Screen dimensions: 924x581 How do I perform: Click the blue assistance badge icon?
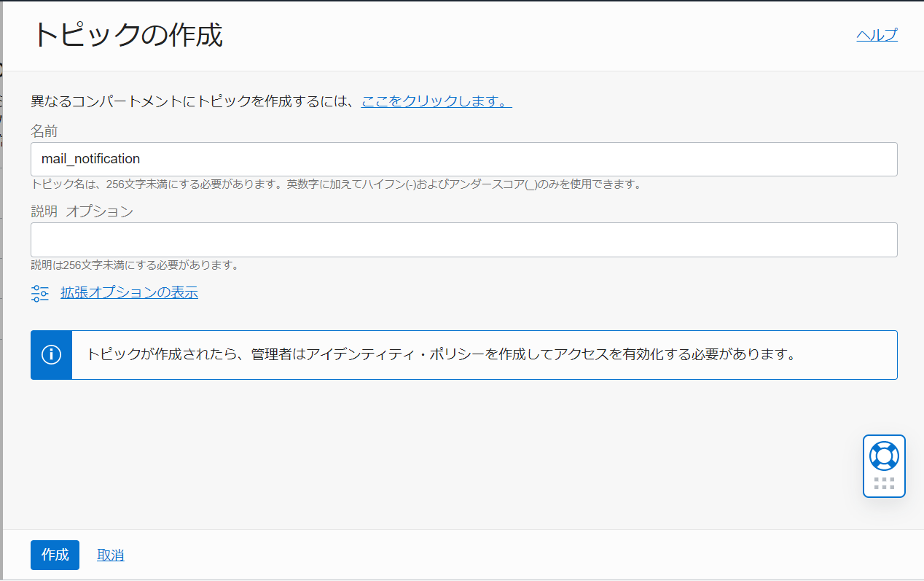pos(883,457)
